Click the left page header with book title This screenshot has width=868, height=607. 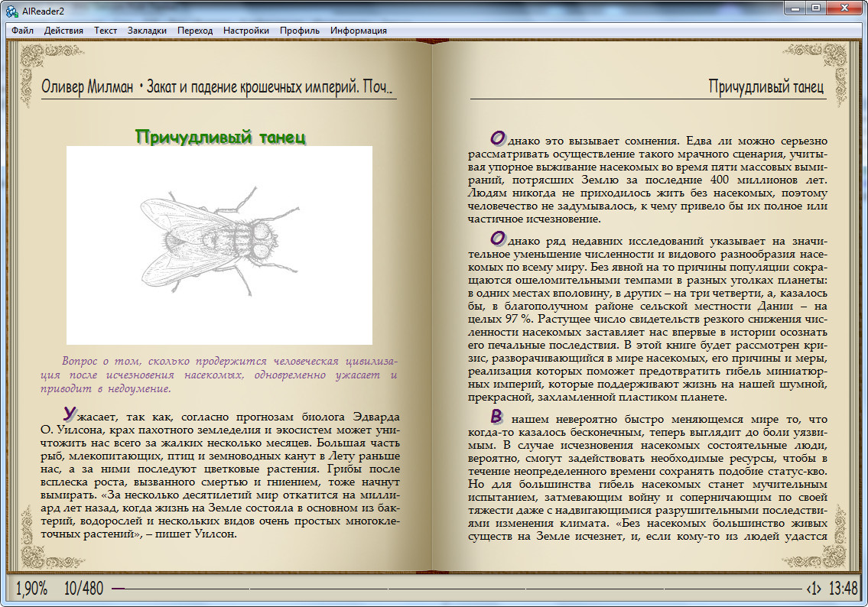click(x=216, y=87)
